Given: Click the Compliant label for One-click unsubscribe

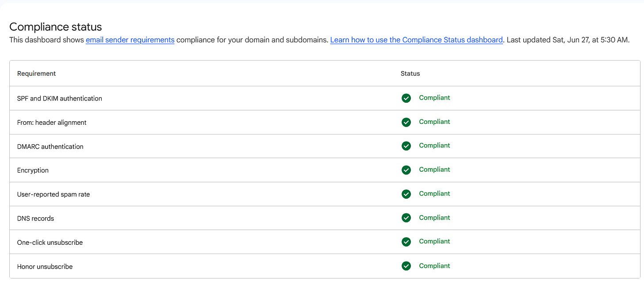Looking at the screenshot, I should pos(434,242).
